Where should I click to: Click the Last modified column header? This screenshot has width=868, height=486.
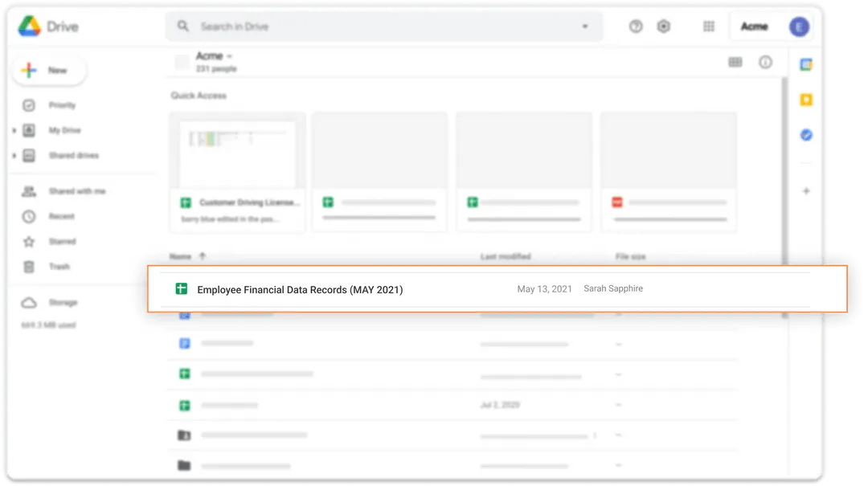pyautogui.click(x=506, y=256)
